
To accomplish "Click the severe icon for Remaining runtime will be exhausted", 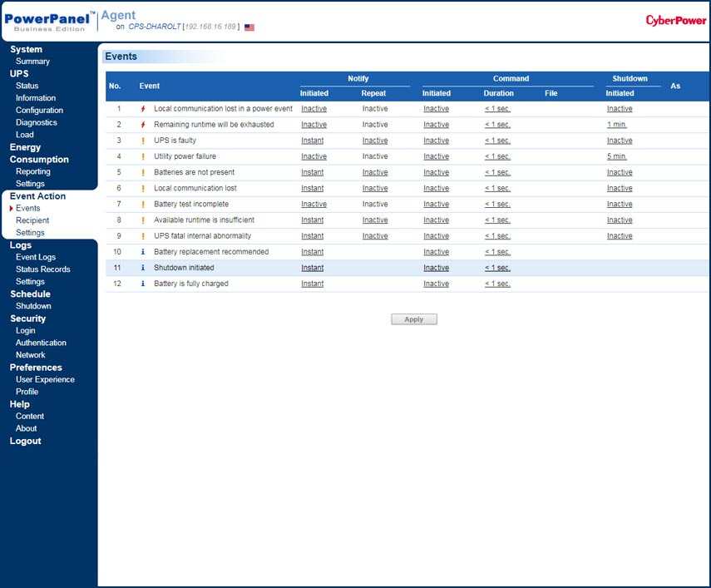I will click(x=143, y=125).
